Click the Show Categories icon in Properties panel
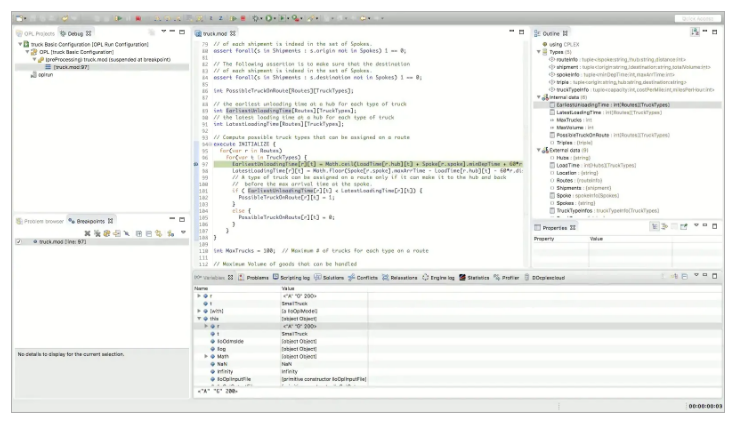This screenshot has width=742, height=430. coord(655,228)
